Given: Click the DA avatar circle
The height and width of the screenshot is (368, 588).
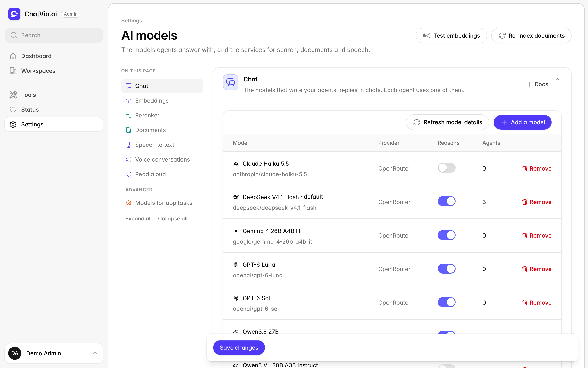Looking at the screenshot, I should tap(14, 353).
